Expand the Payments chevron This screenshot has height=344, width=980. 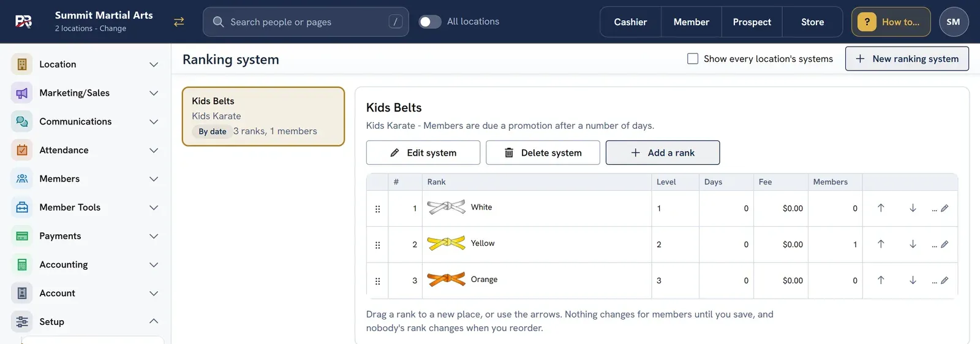[x=154, y=236]
